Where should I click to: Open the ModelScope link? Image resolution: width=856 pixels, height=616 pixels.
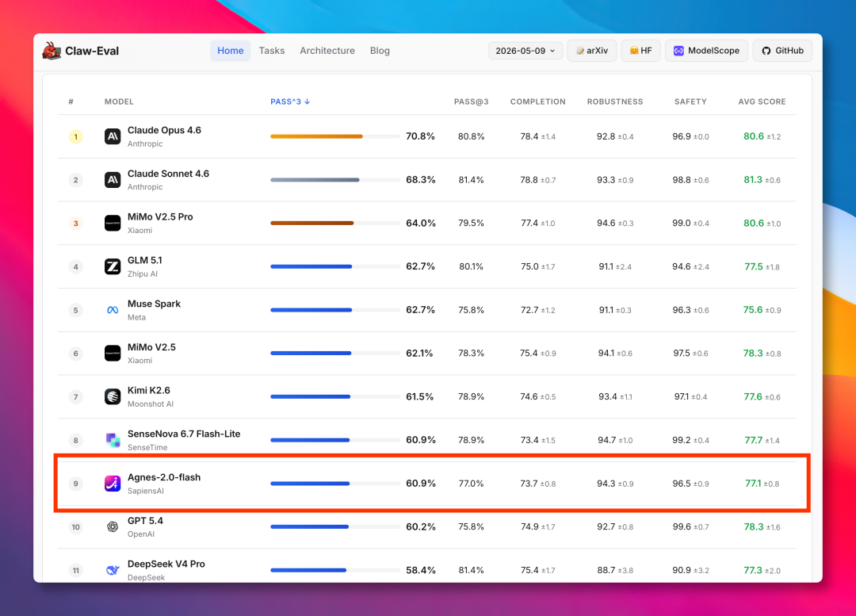click(706, 51)
